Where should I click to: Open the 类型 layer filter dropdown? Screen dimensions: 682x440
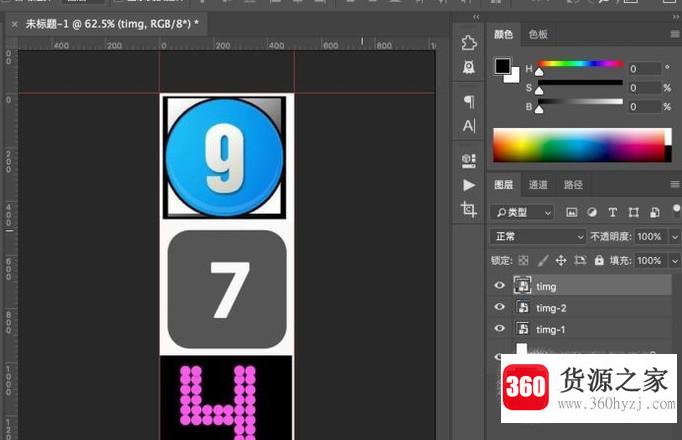coord(522,212)
